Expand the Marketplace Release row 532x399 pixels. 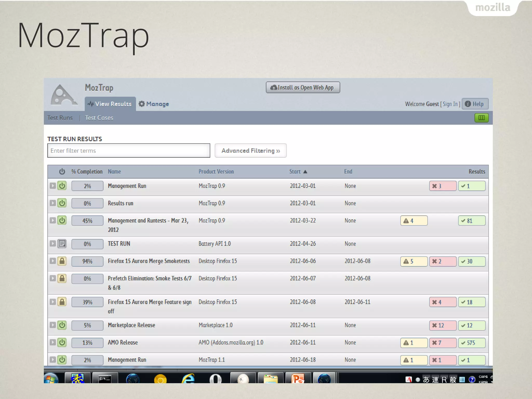click(53, 325)
